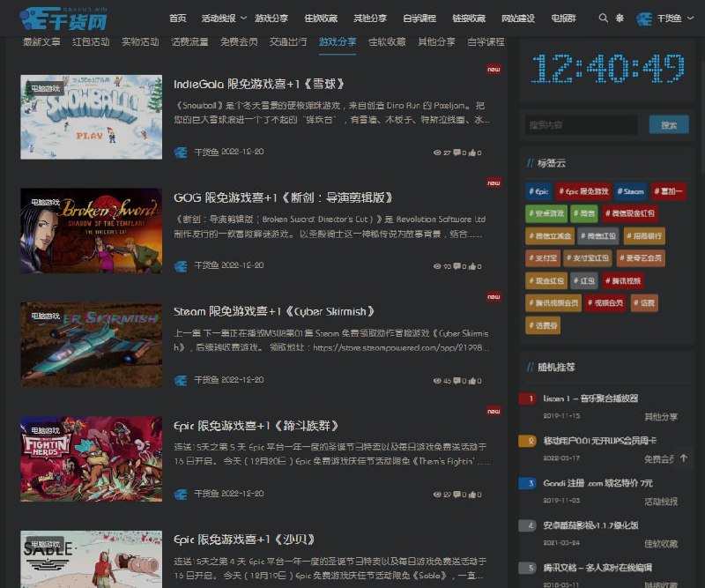Open recommended Listen 1 – 音乐聚合播放器
The image size is (705, 588).
coord(590,398)
